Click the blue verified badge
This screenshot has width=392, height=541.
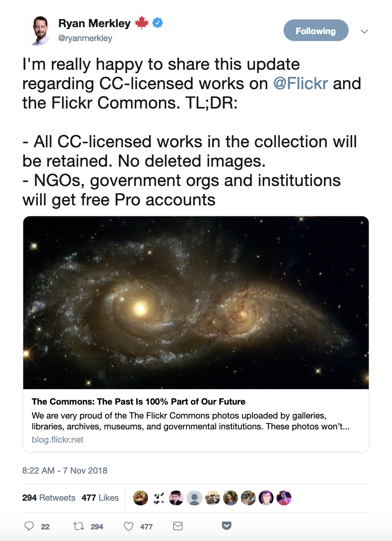click(157, 23)
